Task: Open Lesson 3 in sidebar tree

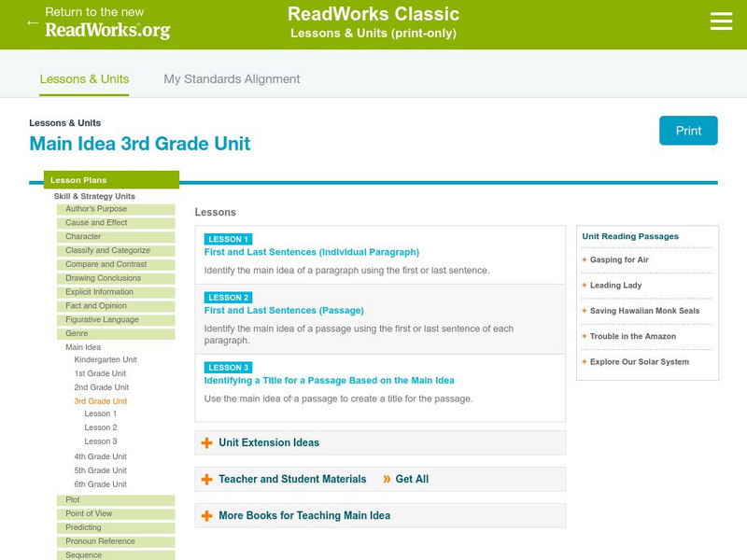Action: point(101,441)
